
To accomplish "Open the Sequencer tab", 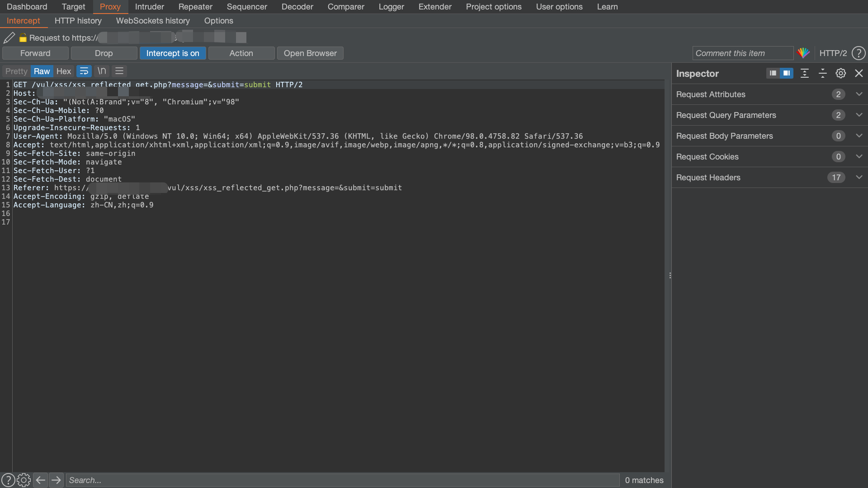I will (x=247, y=7).
